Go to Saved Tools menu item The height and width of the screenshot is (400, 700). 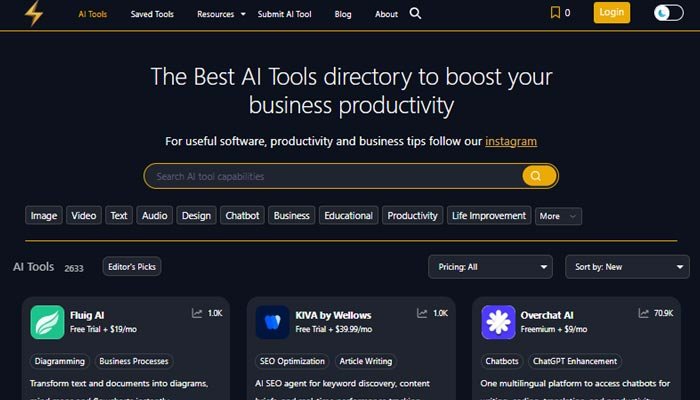coord(151,14)
